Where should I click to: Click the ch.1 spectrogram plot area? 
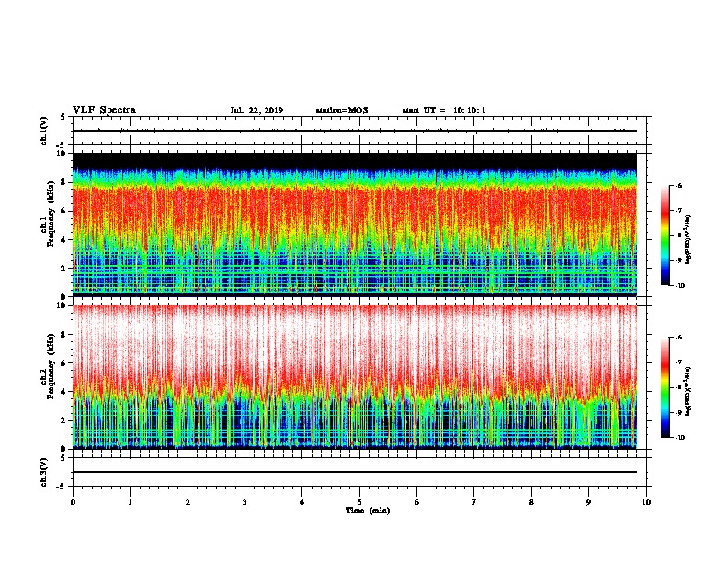pyautogui.click(x=355, y=224)
